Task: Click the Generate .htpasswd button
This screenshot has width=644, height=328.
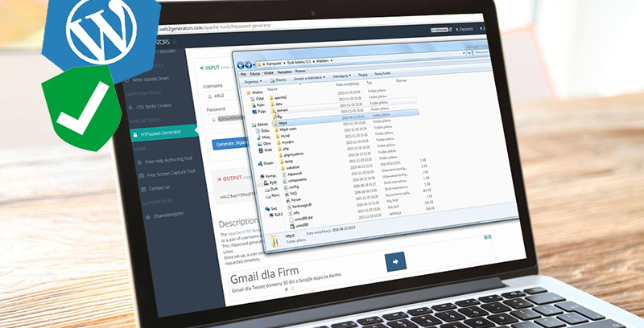Action: (231, 144)
